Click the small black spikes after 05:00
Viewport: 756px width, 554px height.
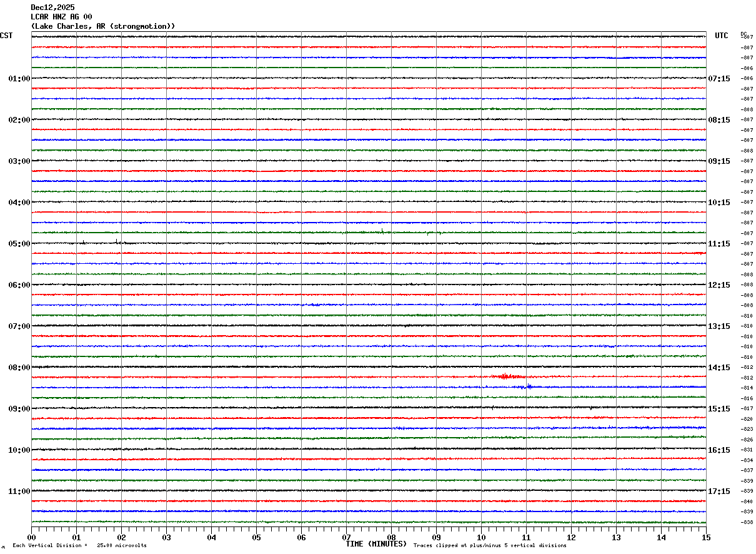[100, 241]
